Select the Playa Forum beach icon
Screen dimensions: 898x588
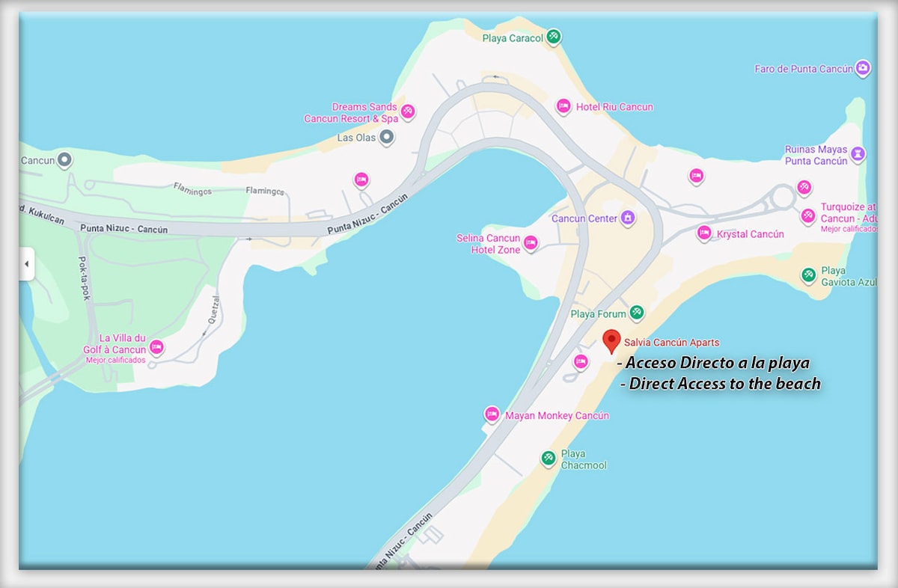click(636, 313)
